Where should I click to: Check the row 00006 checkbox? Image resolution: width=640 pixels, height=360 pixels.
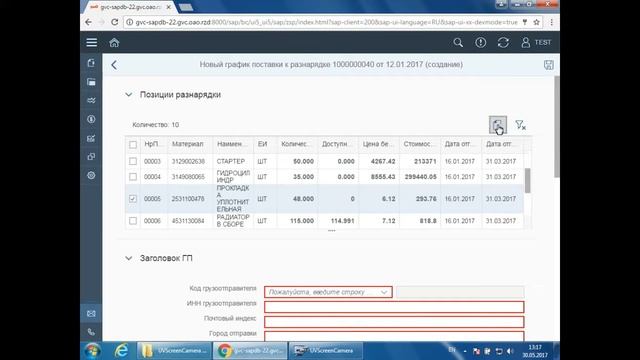(133, 221)
